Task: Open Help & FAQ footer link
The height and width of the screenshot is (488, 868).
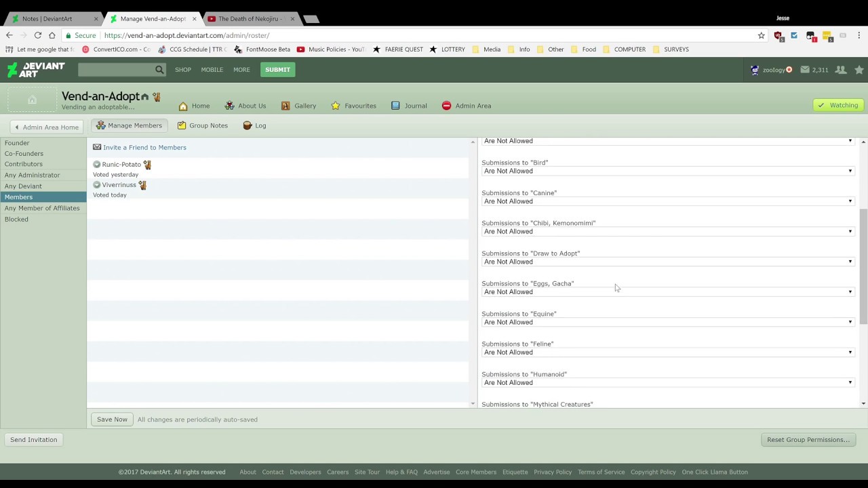Action: click(401, 472)
